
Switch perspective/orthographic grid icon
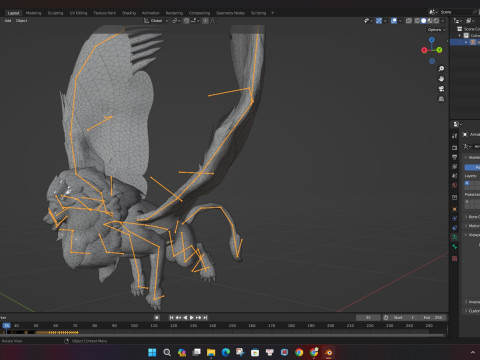441,99
